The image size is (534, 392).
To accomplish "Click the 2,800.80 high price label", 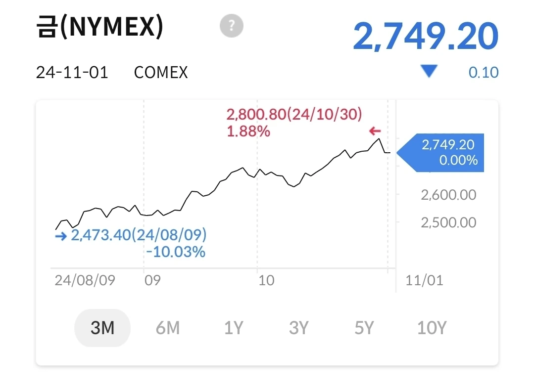I will tap(294, 115).
